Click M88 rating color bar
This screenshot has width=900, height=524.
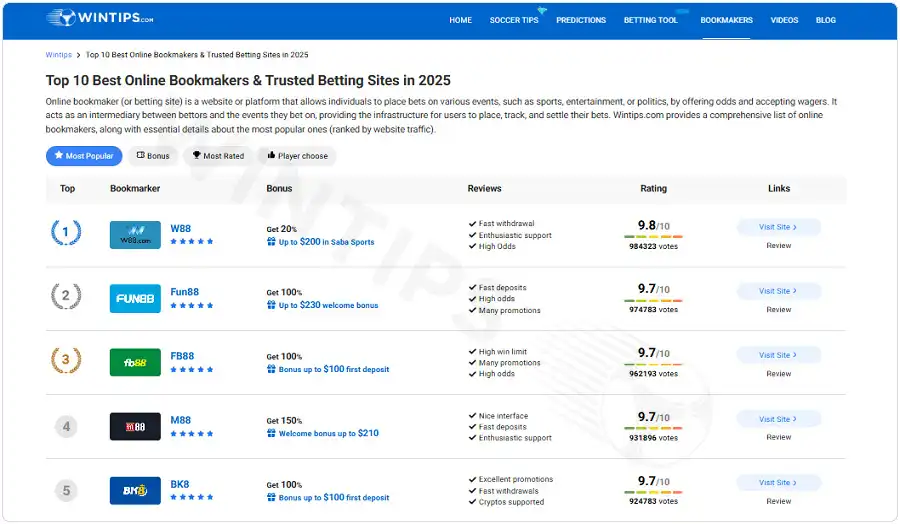[x=653, y=428]
